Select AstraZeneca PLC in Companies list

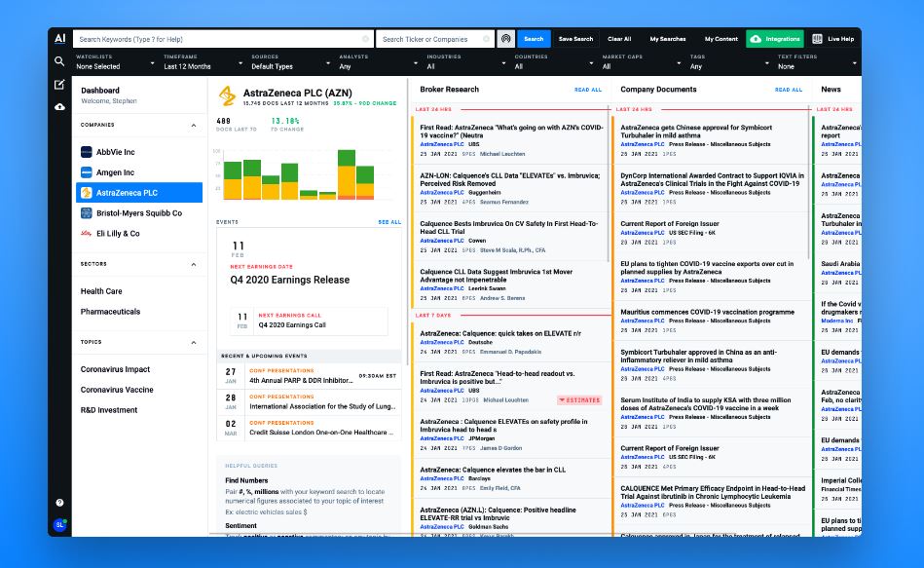click(139, 192)
